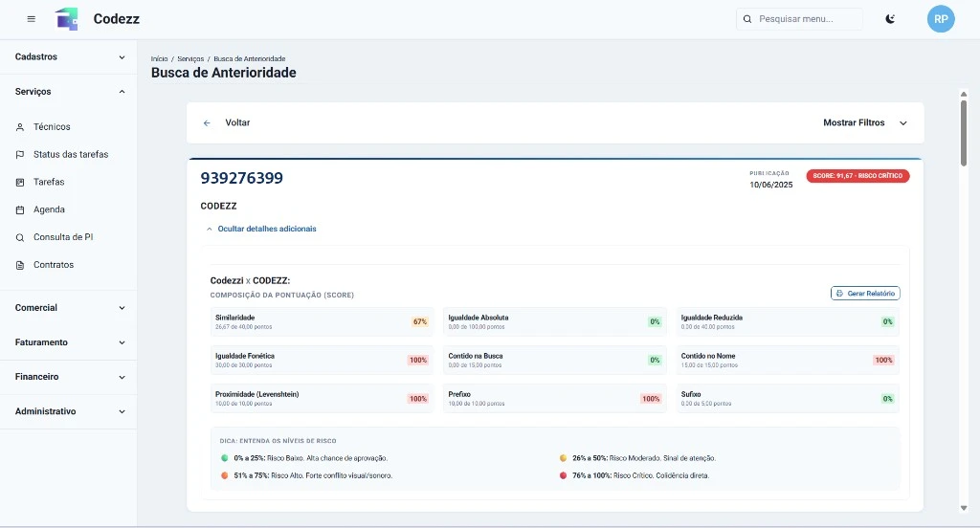Collapse Ocultar detalhes adicionais chevron
This screenshot has width=980, height=528.
[x=210, y=230]
